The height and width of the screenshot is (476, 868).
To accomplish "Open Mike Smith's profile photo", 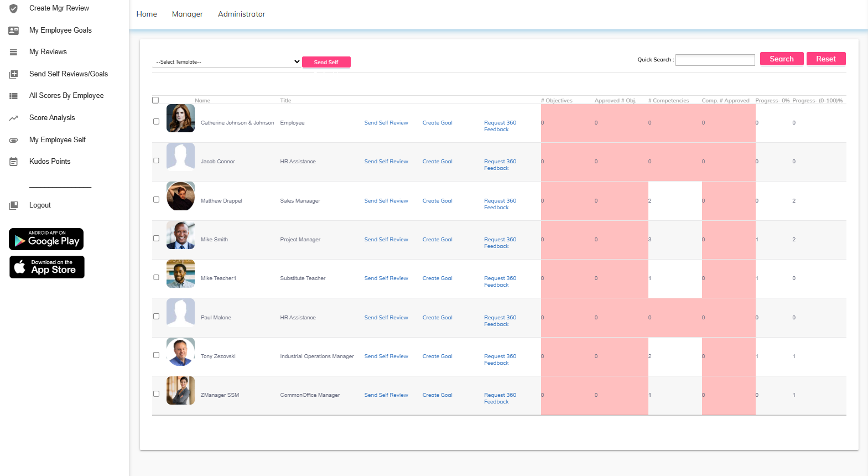I will pyautogui.click(x=180, y=235).
